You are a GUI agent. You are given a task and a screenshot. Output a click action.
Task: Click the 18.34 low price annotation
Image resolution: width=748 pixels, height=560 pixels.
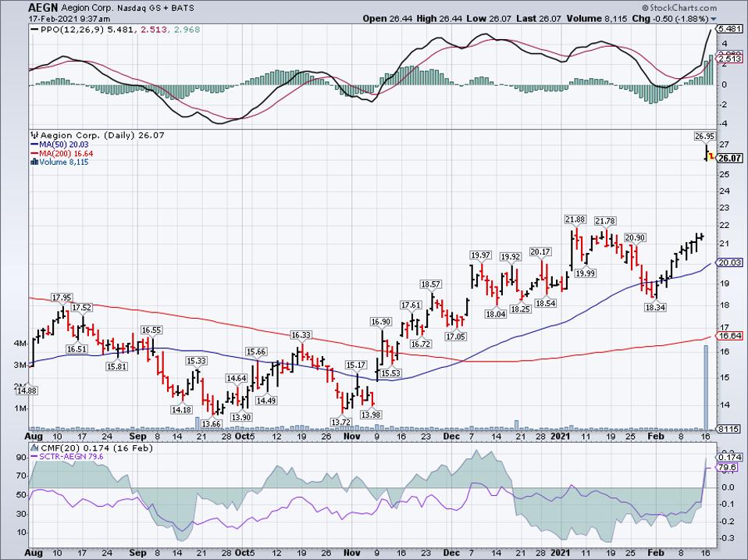coord(655,308)
